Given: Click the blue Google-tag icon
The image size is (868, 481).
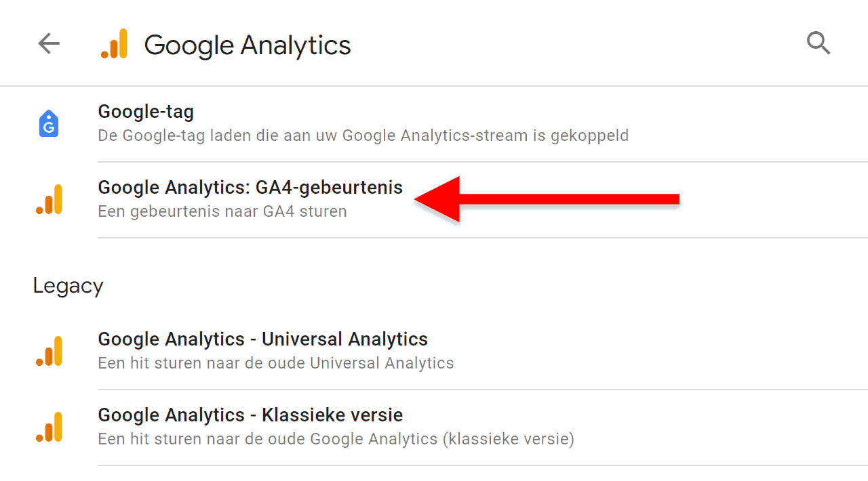Looking at the screenshot, I should pyautogui.click(x=48, y=123).
